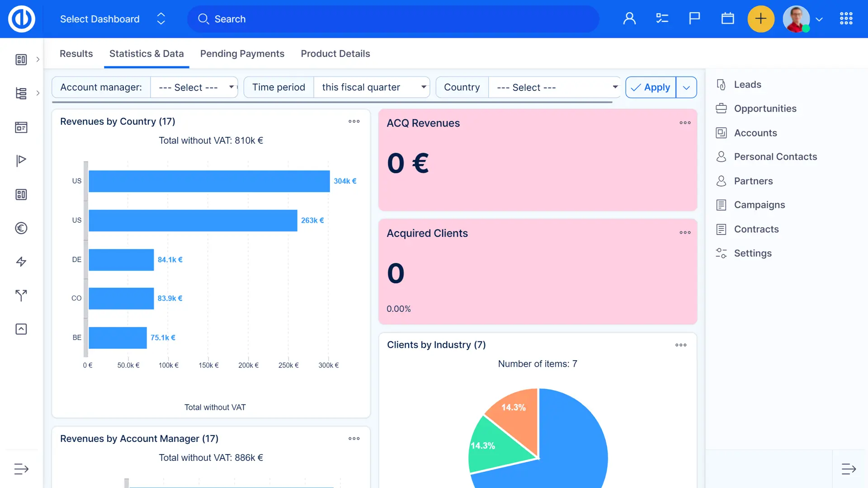Open the Time period fiscal quarter dropdown
868x488 pixels.
click(372, 87)
